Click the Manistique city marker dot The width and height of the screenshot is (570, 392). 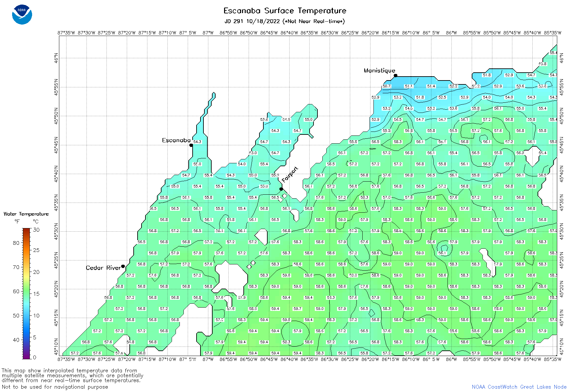point(395,76)
